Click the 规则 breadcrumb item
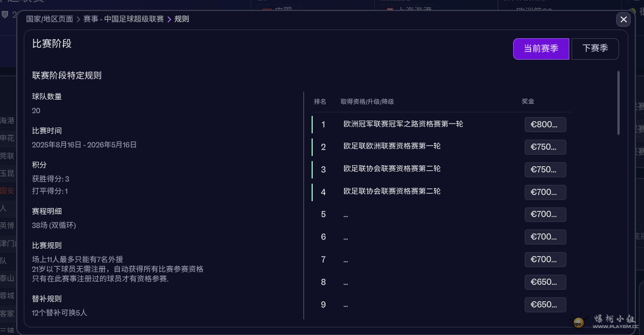The height and width of the screenshot is (335, 644). pos(182,19)
